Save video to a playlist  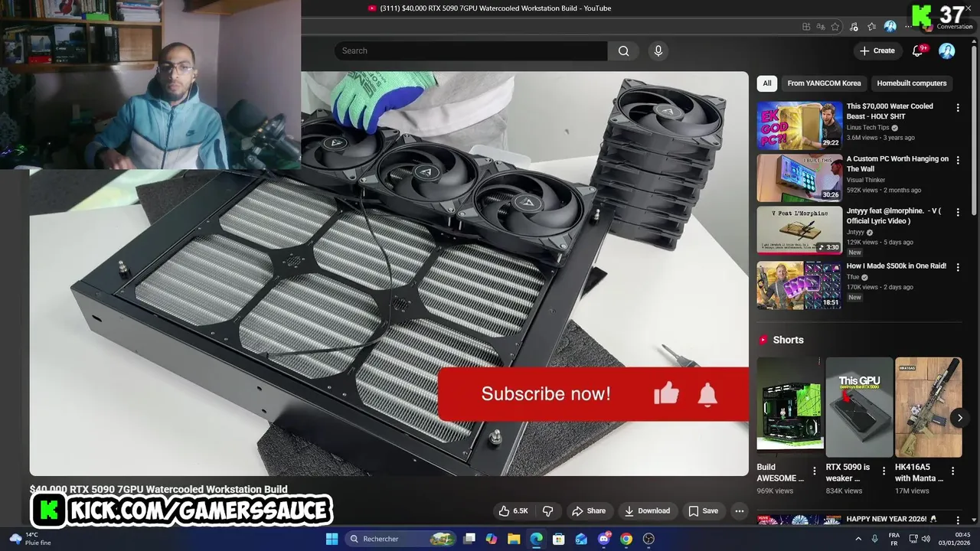[x=703, y=510]
